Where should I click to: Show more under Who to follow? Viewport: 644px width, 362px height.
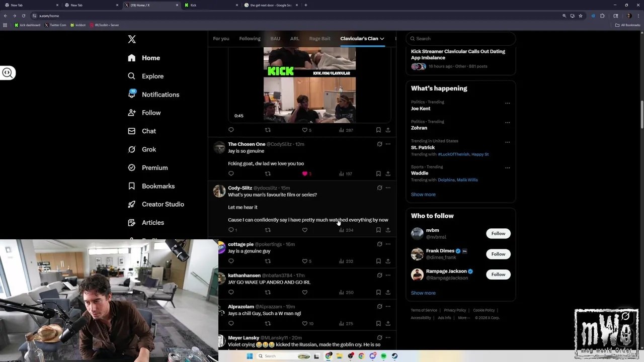point(423,293)
